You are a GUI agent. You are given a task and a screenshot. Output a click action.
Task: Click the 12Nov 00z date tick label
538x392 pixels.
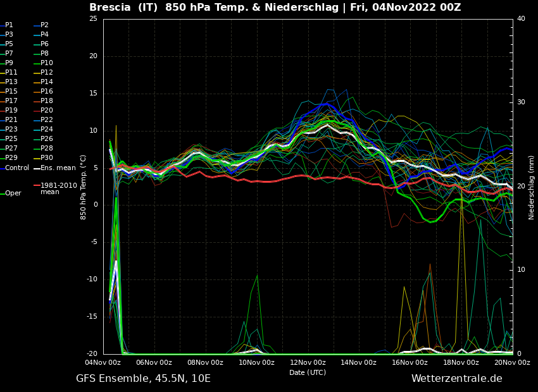pos(308,362)
